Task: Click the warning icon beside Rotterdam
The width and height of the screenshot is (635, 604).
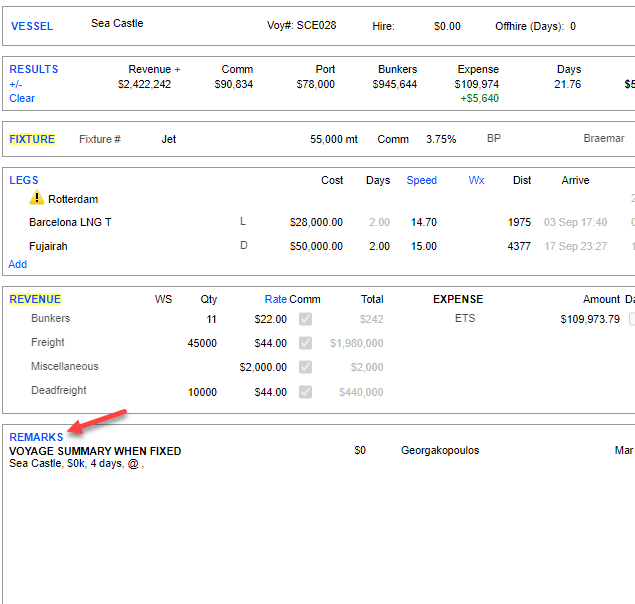Action: point(38,199)
